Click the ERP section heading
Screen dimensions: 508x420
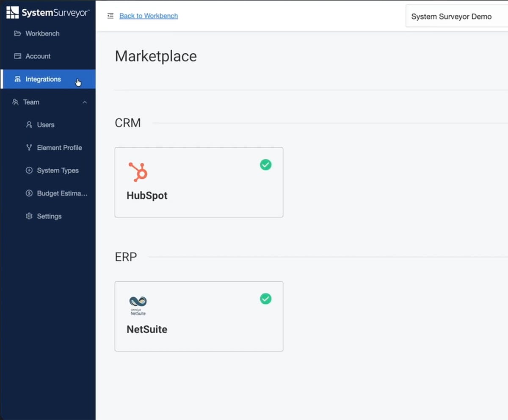(126, 257)
